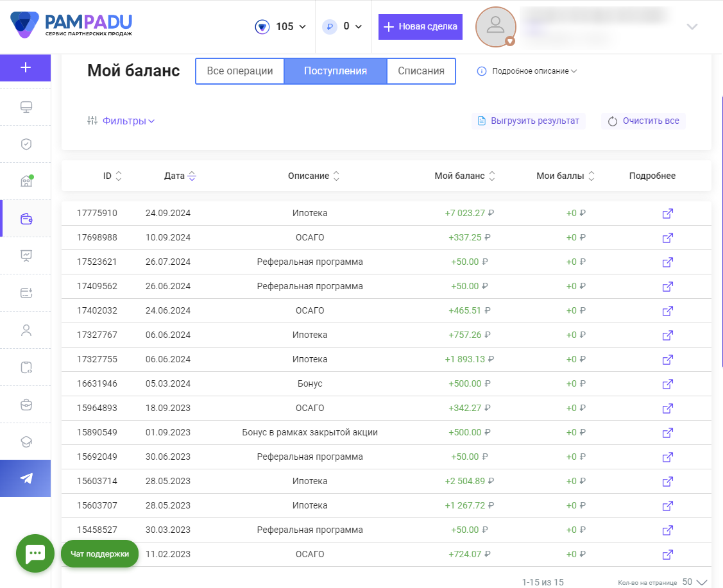
Task: Click the pagination text 1-15 из 15
Action: click(x=543, y=582)
